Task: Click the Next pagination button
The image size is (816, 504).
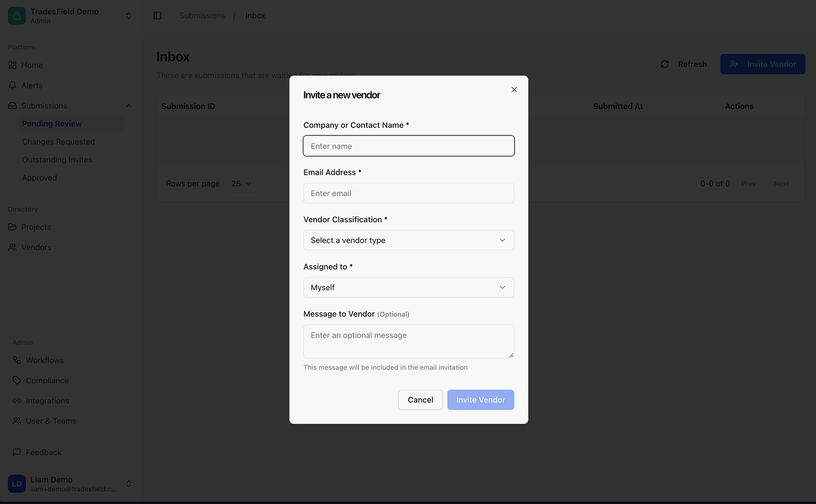Action: click(x=781, y=184)
